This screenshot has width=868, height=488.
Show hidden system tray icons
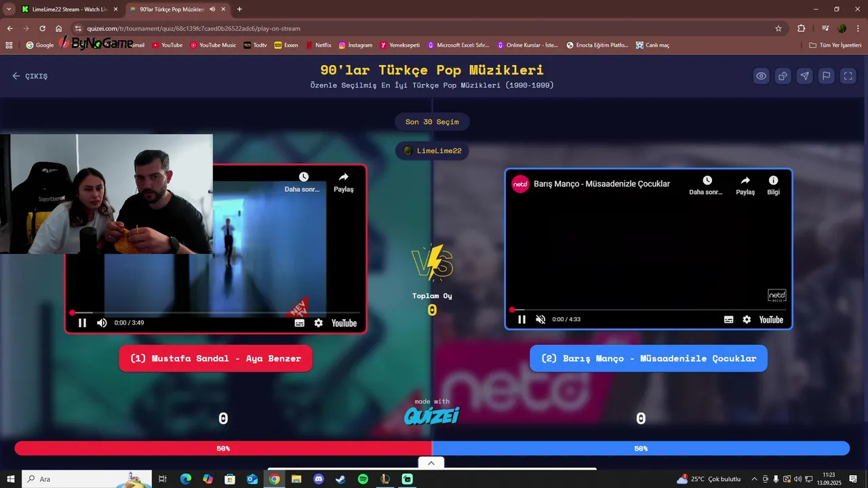point(754,479)
